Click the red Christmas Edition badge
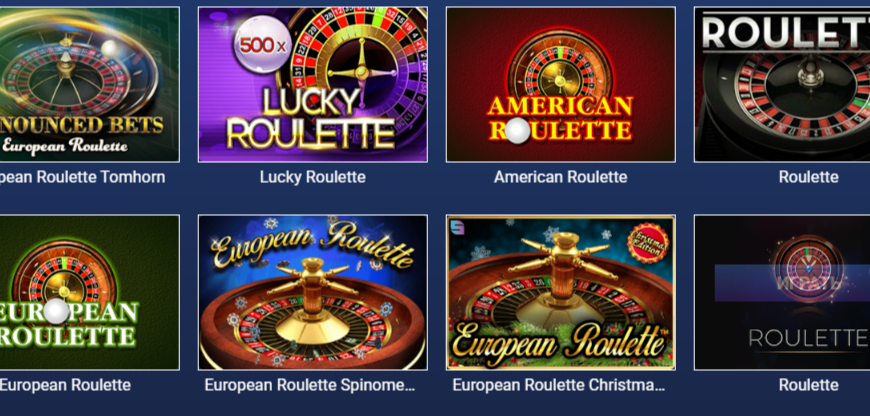This screenshot has height=416, width=870. click(x=648, y=243)
